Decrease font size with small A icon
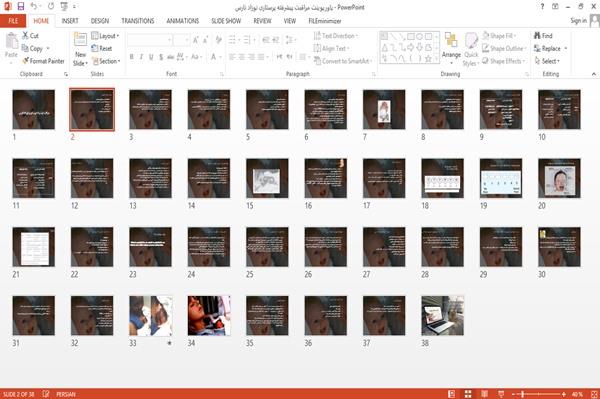Screen dimensions: 600x399 pos(206,40)
